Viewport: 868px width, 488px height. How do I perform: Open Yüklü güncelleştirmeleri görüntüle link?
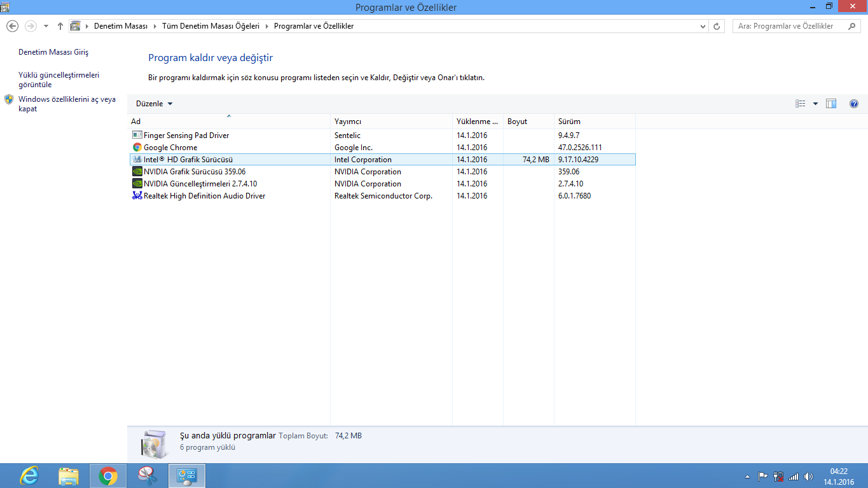[59, 80]
